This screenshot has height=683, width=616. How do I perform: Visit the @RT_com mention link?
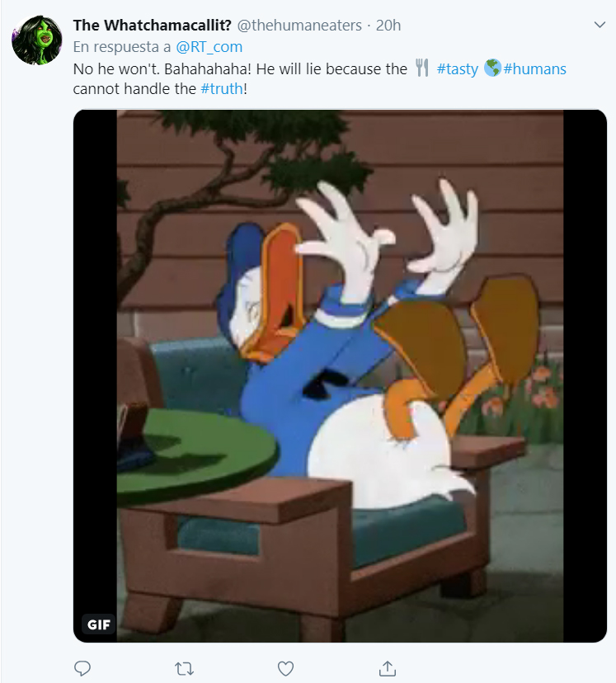pos(209,47)
